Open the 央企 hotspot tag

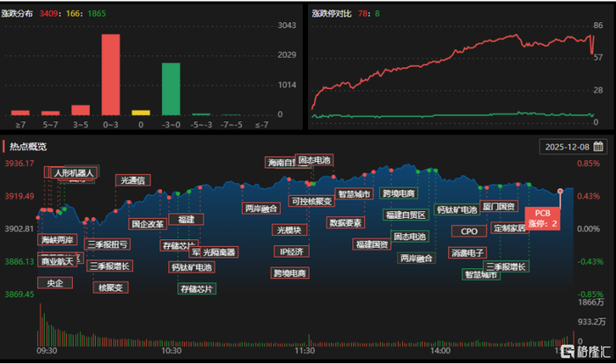(x=55, y=283)
